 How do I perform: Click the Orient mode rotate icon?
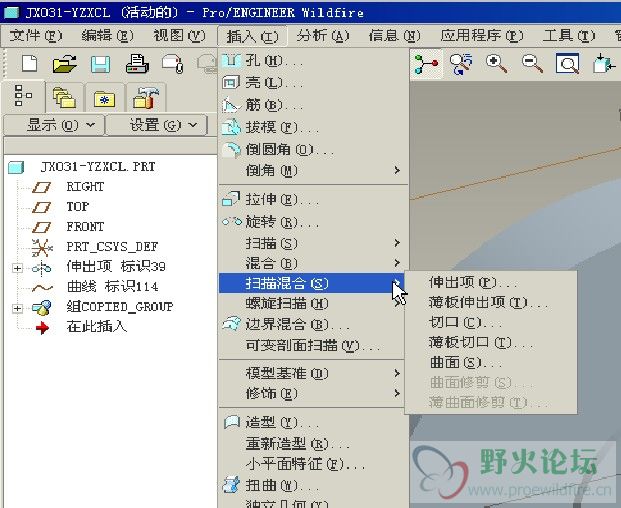(461, 64)
